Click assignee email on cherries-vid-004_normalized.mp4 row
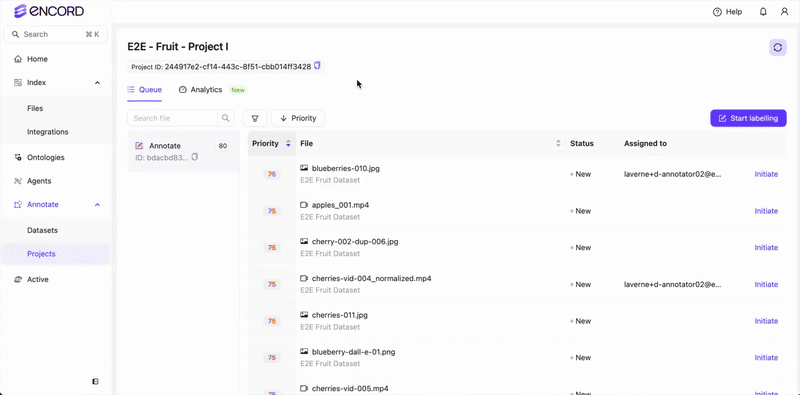Screen dimensions: 800x395 [x=672, y=284]
